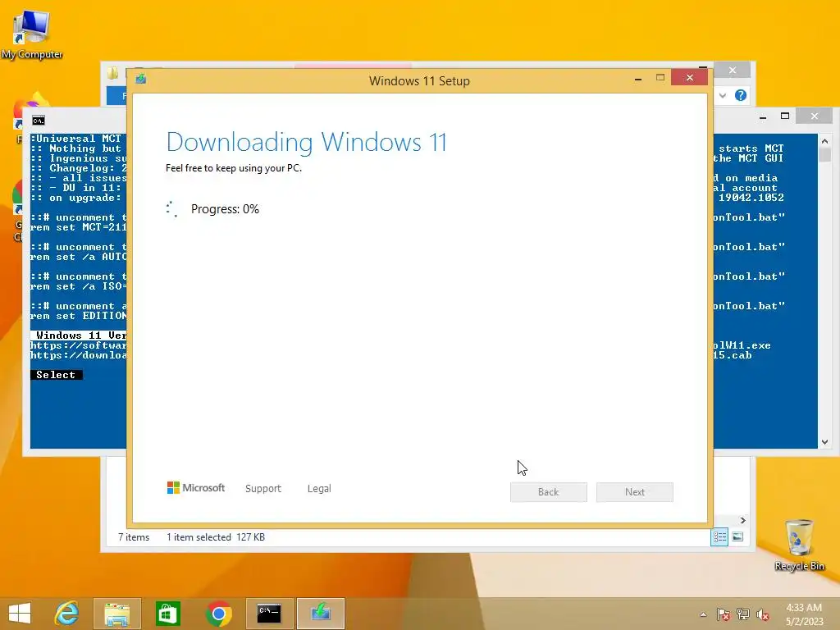Launch Google Chrome from the taskbar
840x630 pixels.
coord(218,614)
